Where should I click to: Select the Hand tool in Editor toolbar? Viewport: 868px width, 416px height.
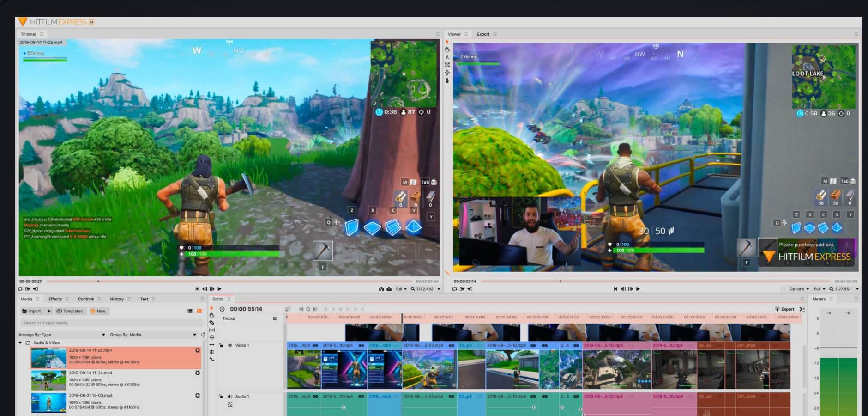point(212,315)
